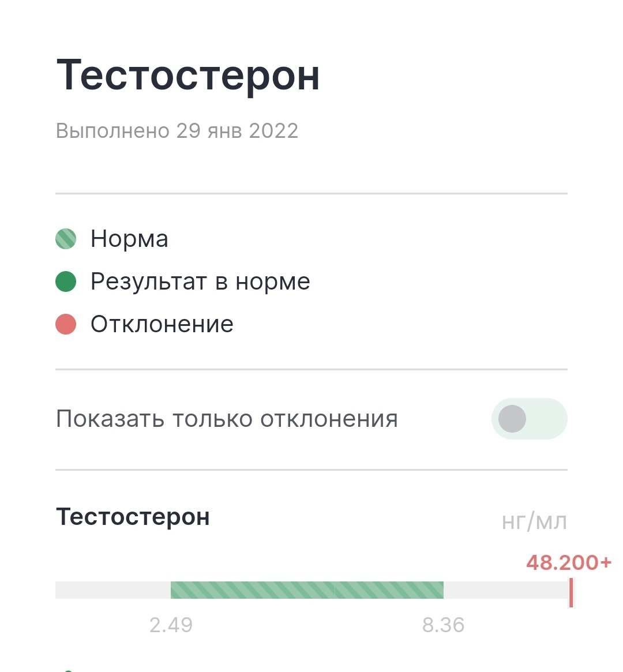The width and height of the screenshot is (623, 672).
Task: Click the solid green "Результат в норме" dot
Action: [x=66, y=281]
